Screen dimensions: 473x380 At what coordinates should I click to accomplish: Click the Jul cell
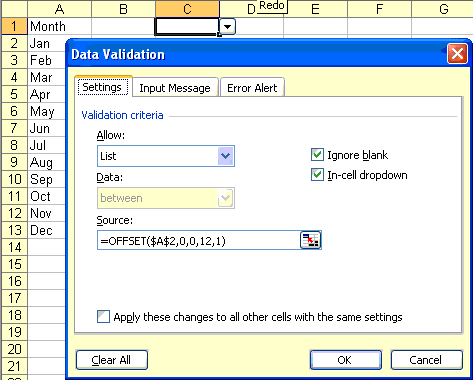click(47, 146)
